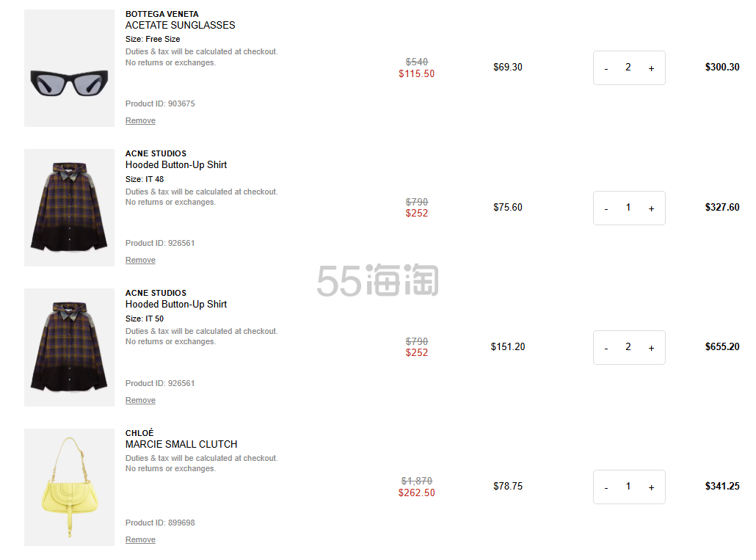Decrease quantity of Marcie Small Clutch

[606, 487]
